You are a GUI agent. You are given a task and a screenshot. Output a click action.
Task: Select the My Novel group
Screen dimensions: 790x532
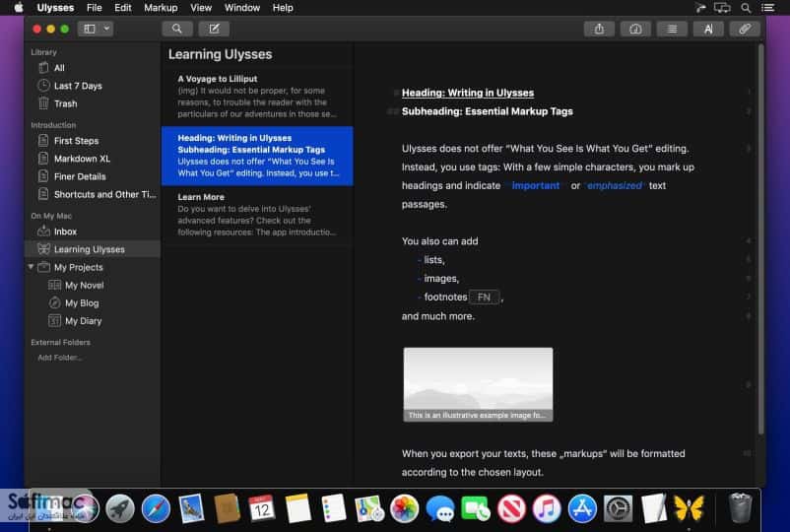click(93, 285)
